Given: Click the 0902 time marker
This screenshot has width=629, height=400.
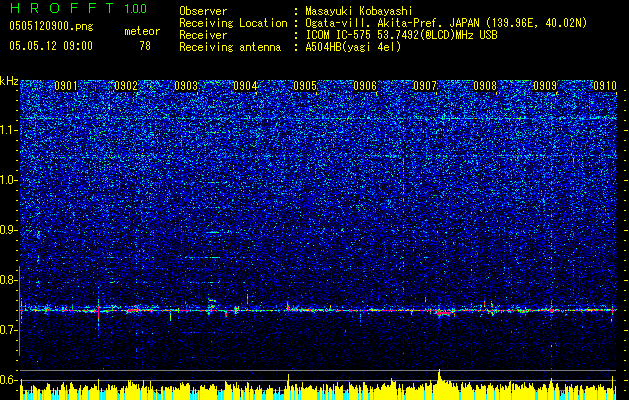Looking at the screenshot, I should [126, 86].
